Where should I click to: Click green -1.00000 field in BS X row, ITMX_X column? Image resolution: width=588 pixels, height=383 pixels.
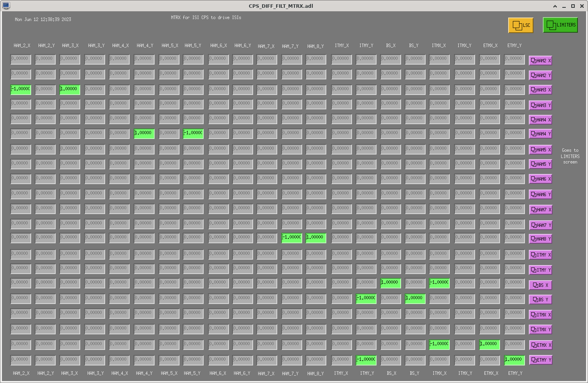pyautogui.click(x=439, y=283)
